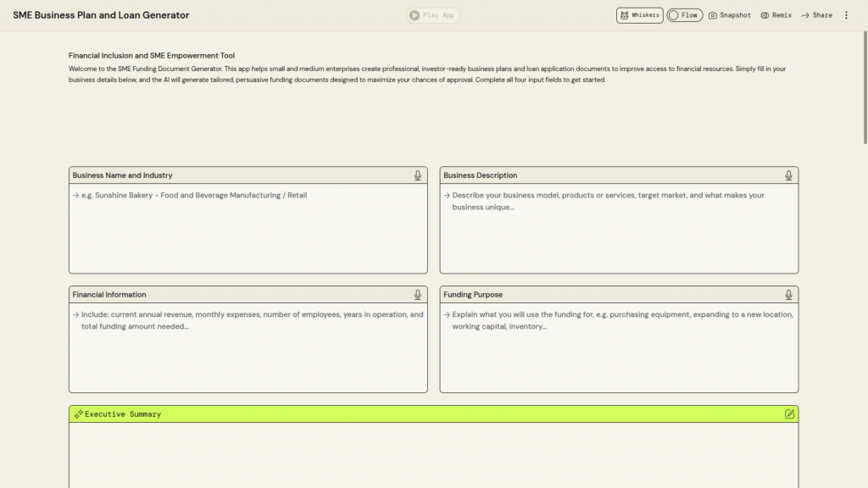Open the three-dot more options menu
The height and width of the screenshot is (488, 868).
pyautogui.click(x=846, y=15)
